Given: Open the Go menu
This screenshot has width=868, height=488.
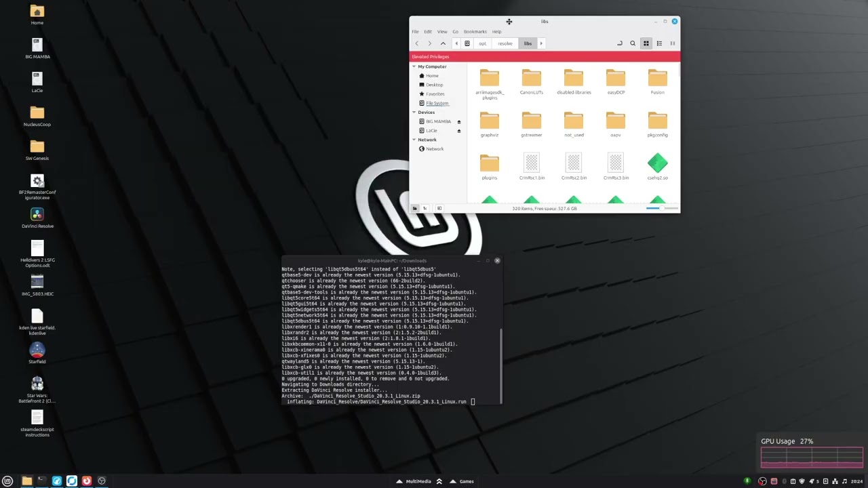Looking at the screenshot, I should pyautogui.click(x=456, y=32).
